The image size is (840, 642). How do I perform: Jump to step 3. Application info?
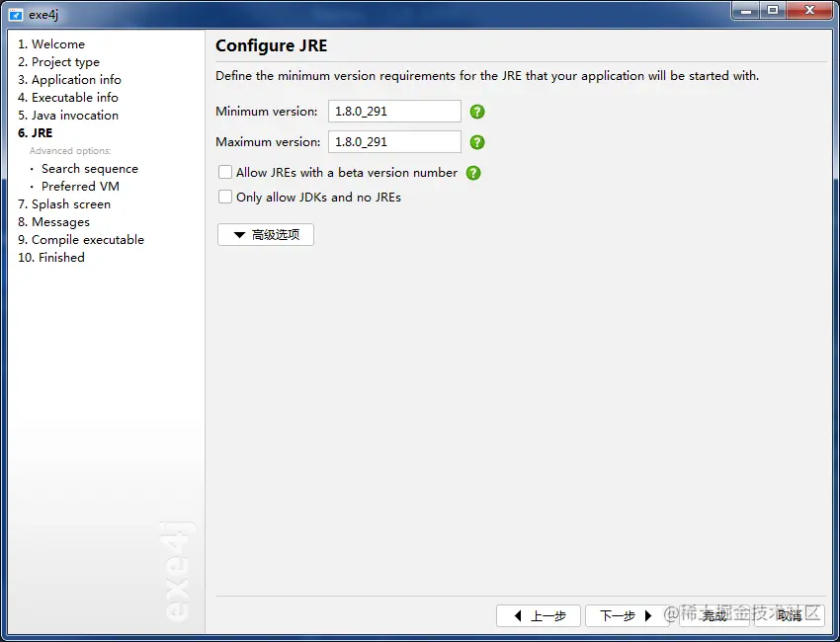click(x=69, y=80)
